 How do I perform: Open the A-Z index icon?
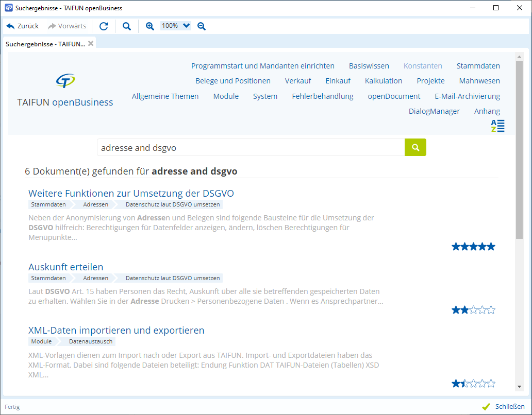(x=497, y=126)
